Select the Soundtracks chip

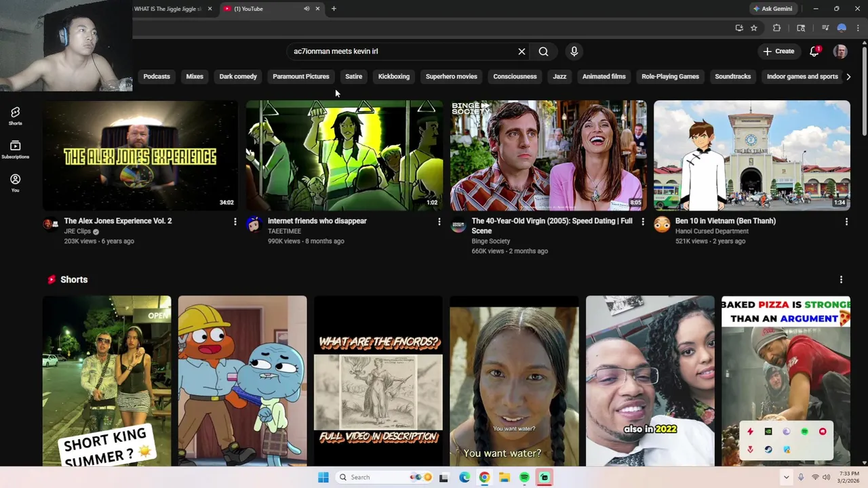tap(732, 77)
